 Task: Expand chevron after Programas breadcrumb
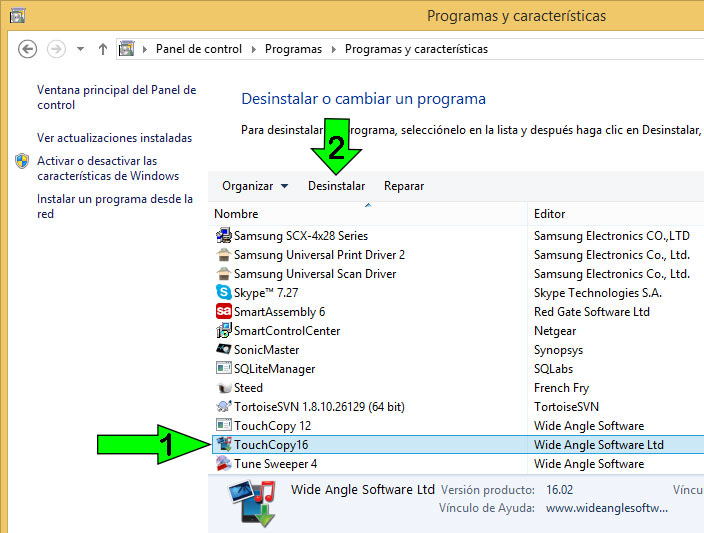334,49
